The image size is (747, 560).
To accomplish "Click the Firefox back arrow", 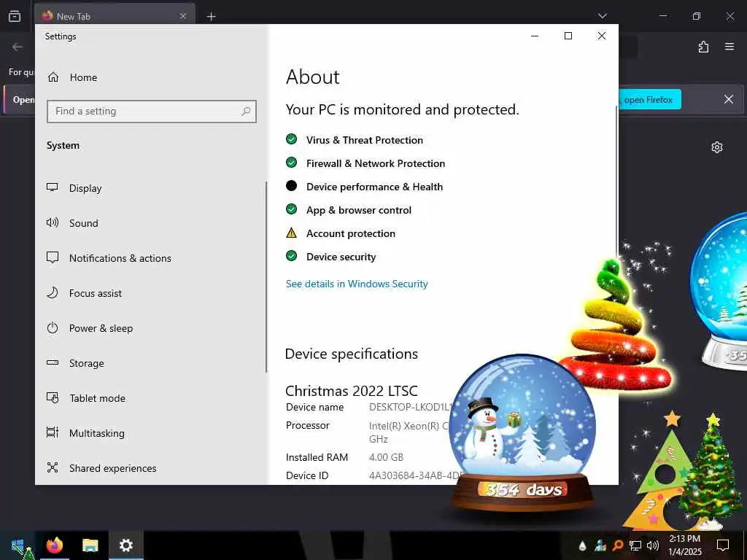I will [18, 47].
